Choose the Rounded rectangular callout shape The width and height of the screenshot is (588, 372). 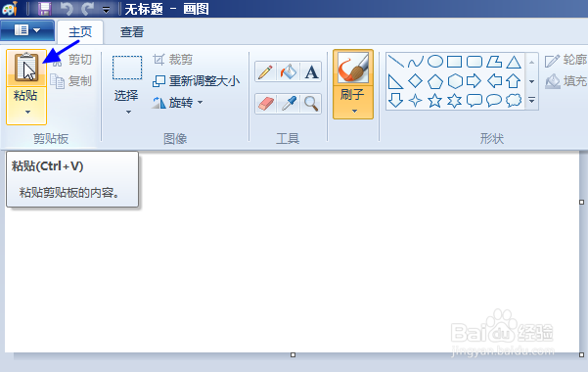coord(475,101)
